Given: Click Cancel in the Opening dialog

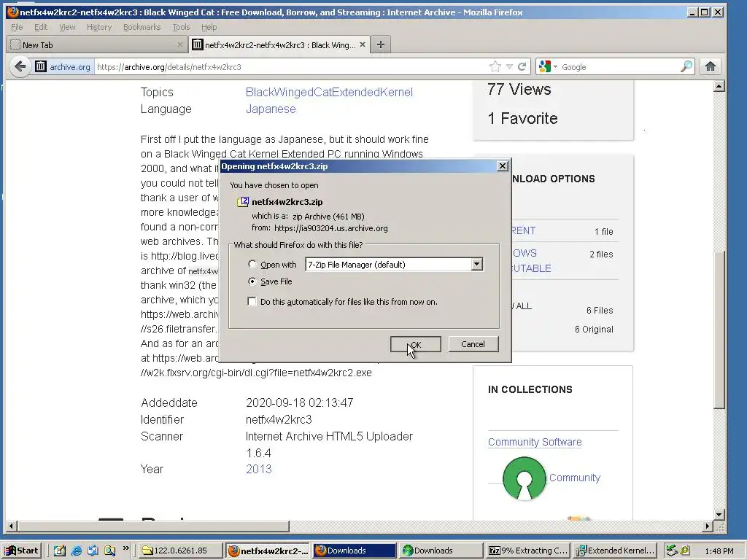Looking at the screenshot, I should 473,344.
